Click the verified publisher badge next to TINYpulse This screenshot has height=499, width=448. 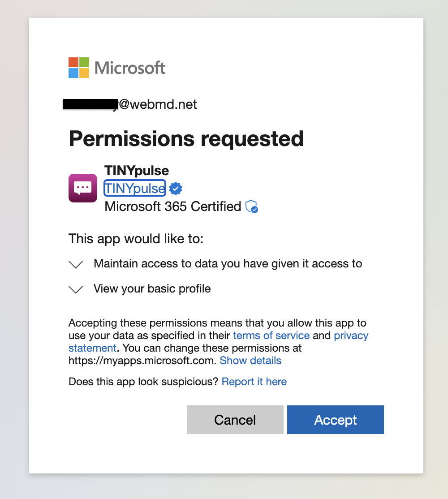coord(175,189)
